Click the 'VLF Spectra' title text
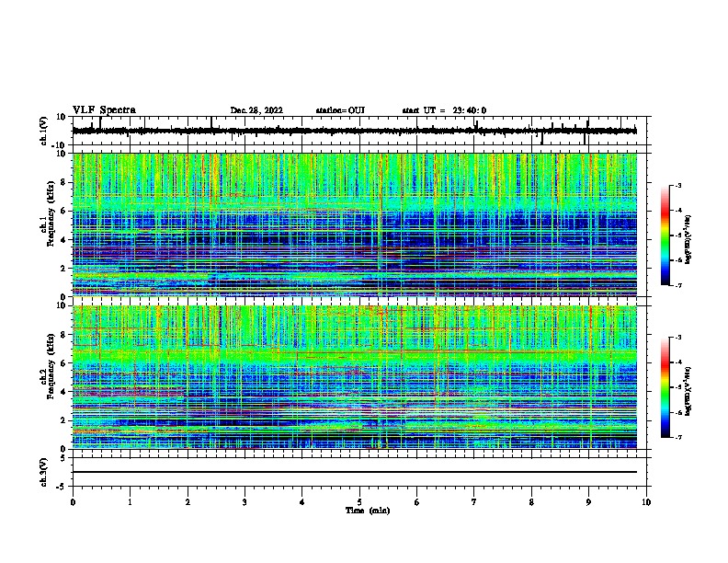The width and height of the screenshot is (728, 563). click(105, 110)
